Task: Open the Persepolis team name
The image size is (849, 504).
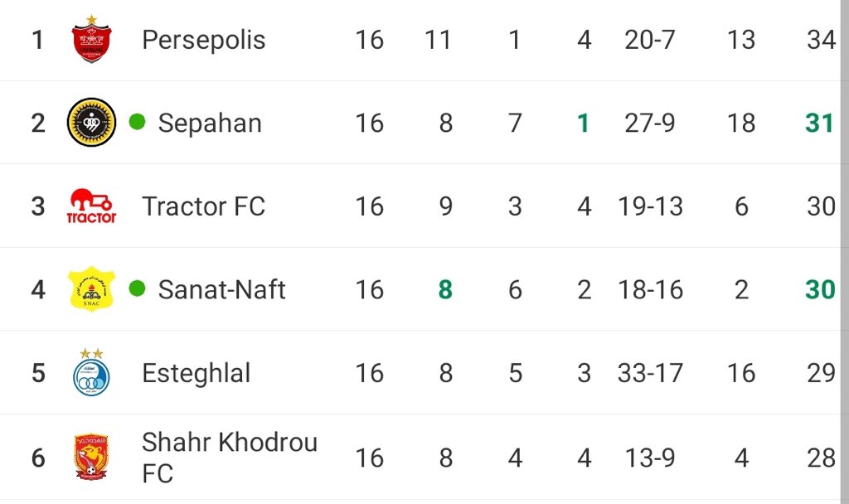Action: [204, 40]
